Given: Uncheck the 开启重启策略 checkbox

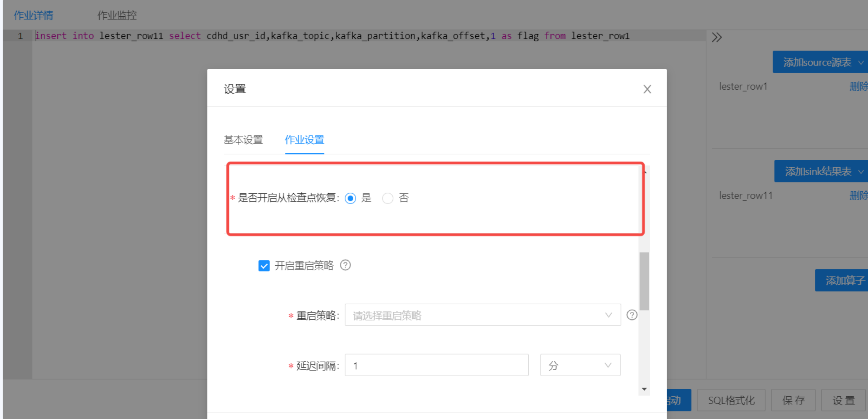Looking at the screenshot, I should (x=264, y=265).
